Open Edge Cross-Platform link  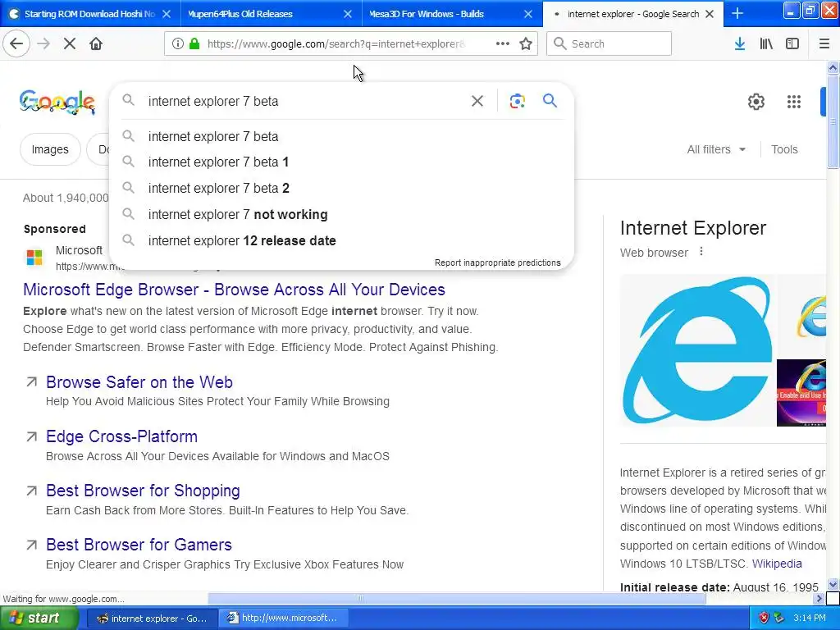click(x=121, y=436)
